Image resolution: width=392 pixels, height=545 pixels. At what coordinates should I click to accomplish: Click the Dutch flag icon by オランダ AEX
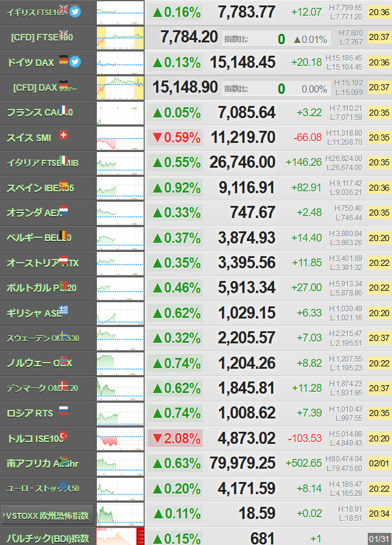click(63, 210)
